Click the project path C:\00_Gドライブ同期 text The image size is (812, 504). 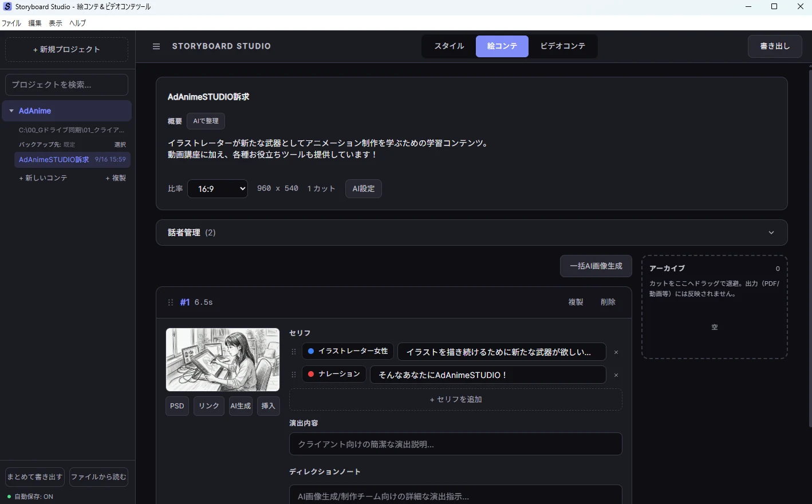(72, 130)
